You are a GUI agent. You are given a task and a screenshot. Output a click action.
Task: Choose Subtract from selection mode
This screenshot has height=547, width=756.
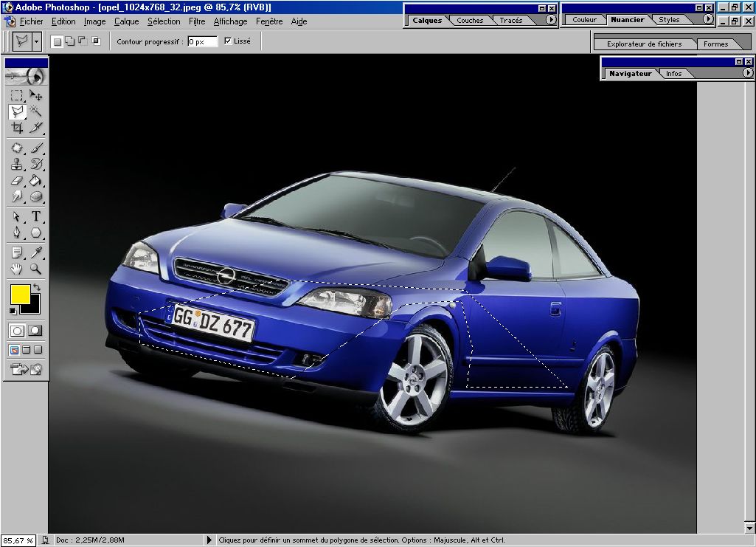tap(83, 41)
